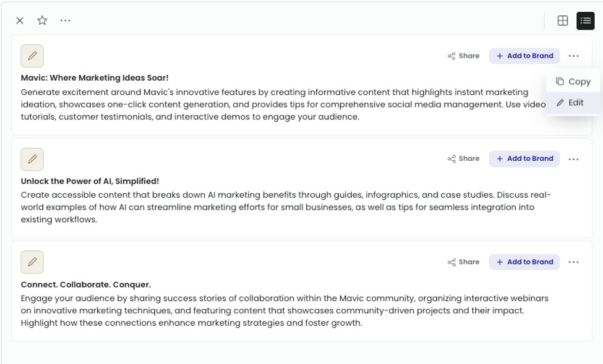The height and width of the screenshot is (364, 603).
Task: Open the top toolbar three-dots menu
Action: [x=65, y=21]
